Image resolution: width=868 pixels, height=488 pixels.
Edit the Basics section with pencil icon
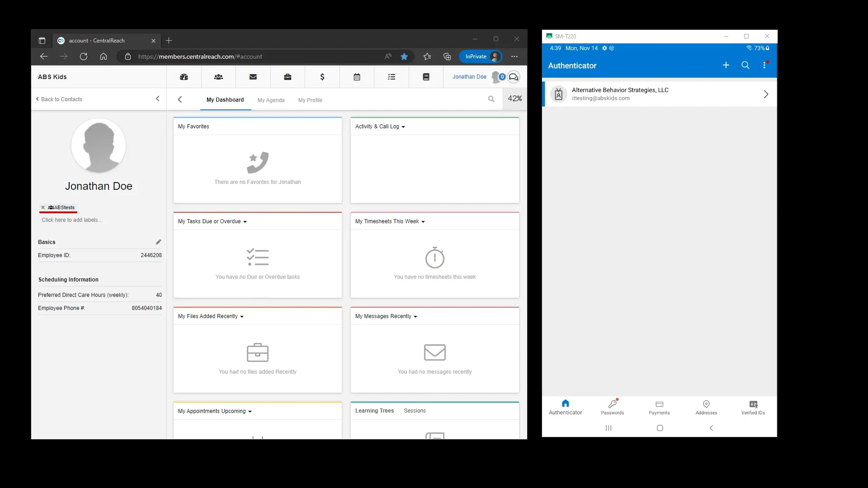click(159, 242)
